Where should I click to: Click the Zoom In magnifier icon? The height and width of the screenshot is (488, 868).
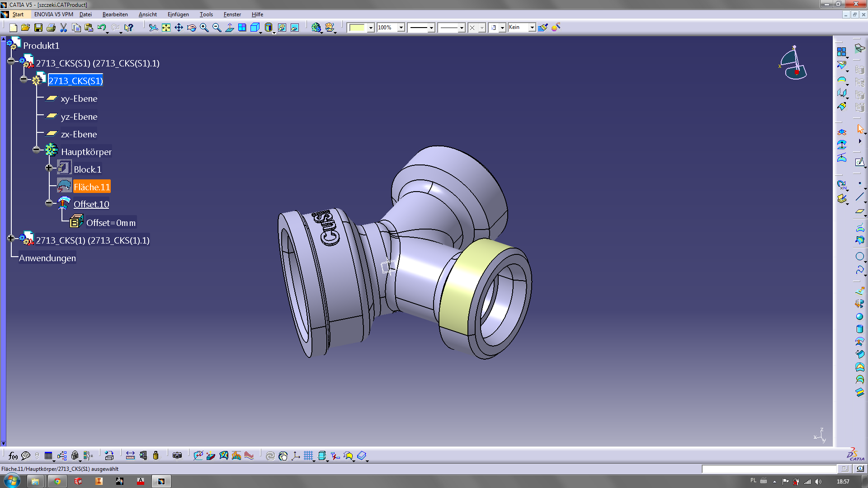[x=204, y=28]
